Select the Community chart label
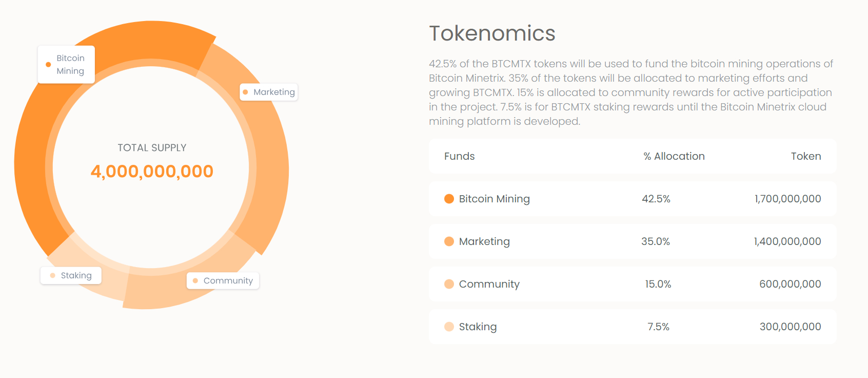Viewport: 868px width, 378px height. click(x=223, y=280)
